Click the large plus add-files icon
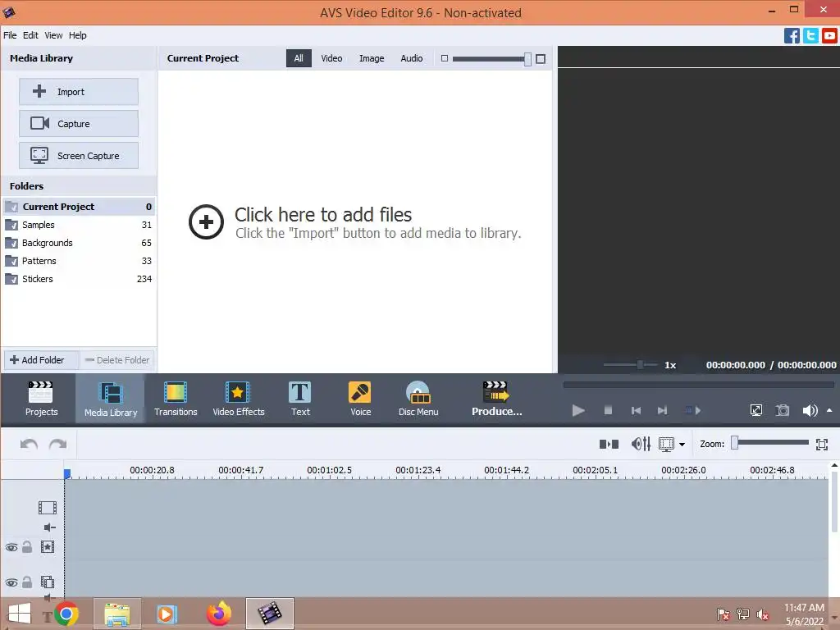The width and height of the screenshot is (840, 630). point(206,221)
